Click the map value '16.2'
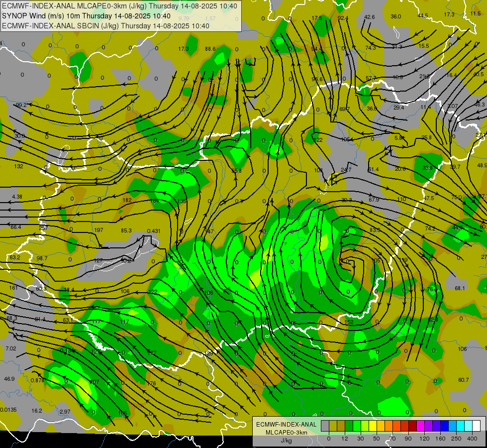Viewport: 487px width, 448px height. 37,411
